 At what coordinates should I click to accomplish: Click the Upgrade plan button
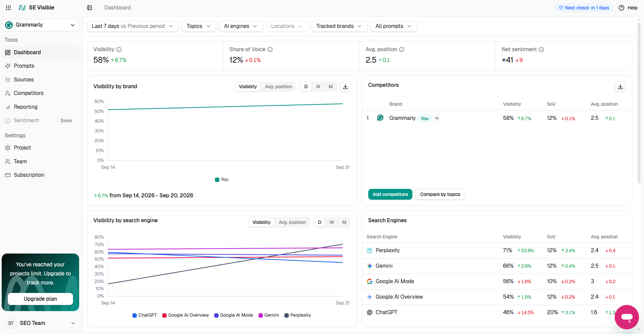click(x=40, y=299)
